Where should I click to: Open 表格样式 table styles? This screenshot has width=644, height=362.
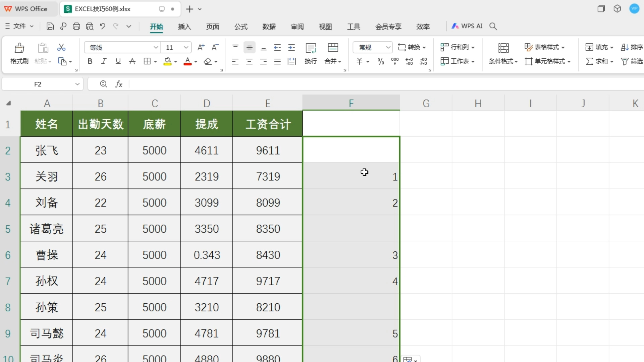coord(544,47)
